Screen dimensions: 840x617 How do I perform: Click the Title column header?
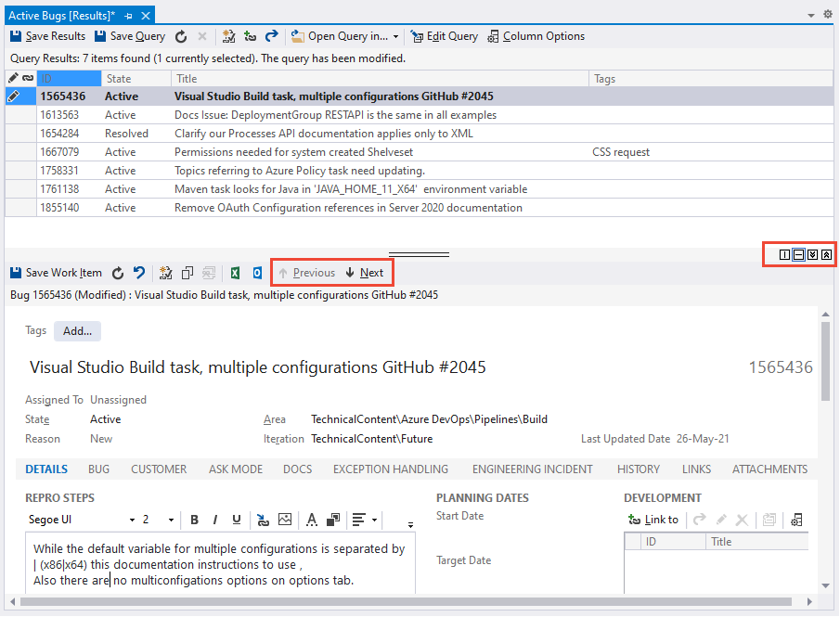point(380,79)
